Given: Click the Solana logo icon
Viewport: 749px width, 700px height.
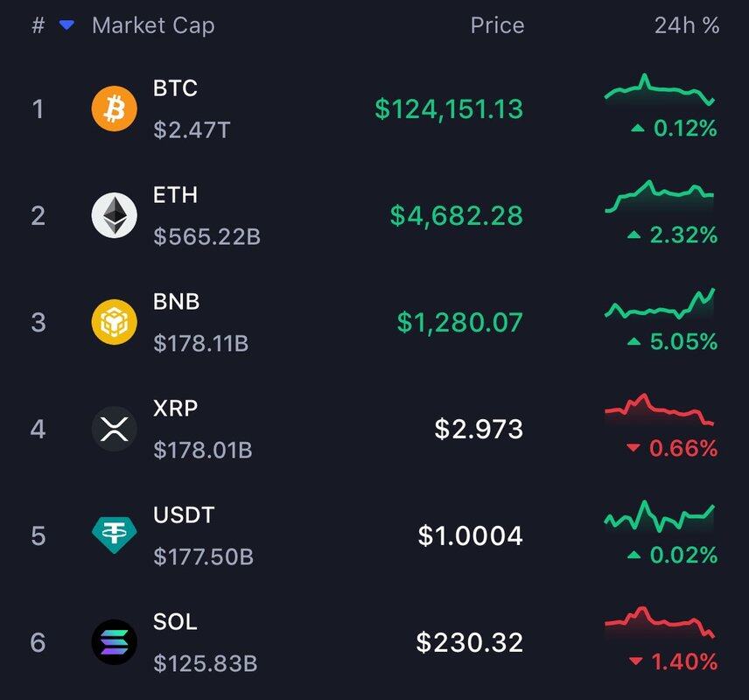Looking at the screenshot, I should [x=115, y=642].
